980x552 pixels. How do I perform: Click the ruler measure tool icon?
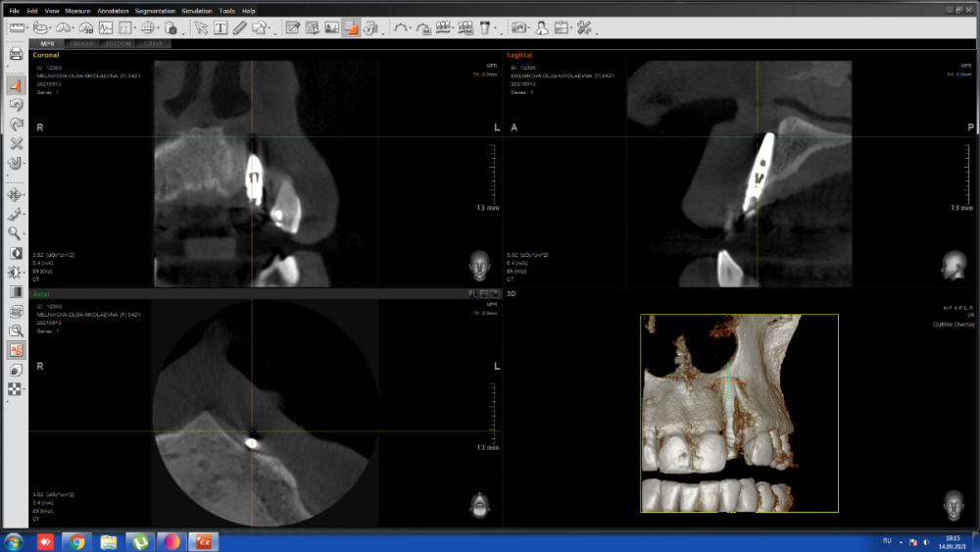16,28
